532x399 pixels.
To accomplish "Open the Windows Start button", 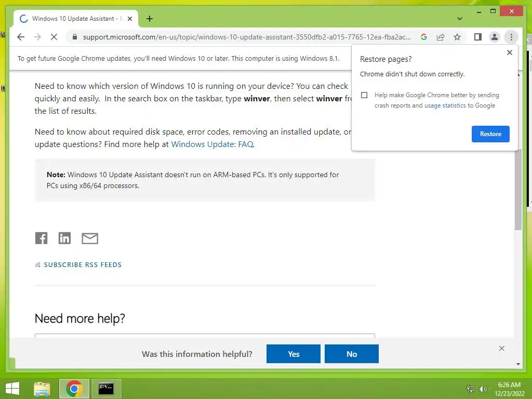I will (x=12, y=389).
